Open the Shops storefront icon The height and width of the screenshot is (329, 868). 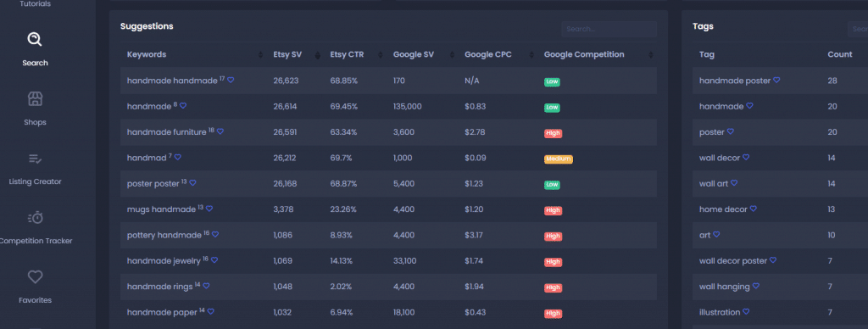coord(35,99)
